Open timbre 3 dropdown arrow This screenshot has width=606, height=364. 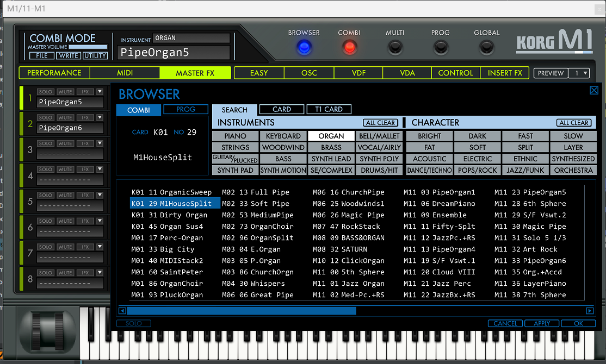tap(100, 143)
